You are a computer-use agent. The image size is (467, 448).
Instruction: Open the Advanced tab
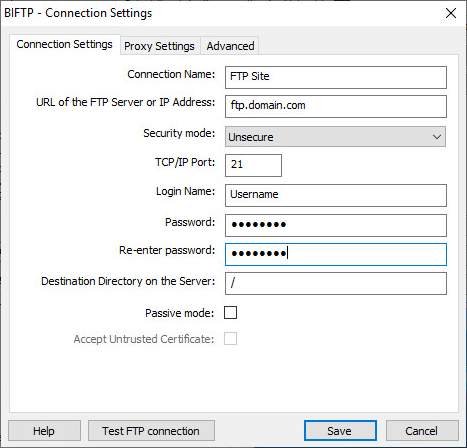230,46
